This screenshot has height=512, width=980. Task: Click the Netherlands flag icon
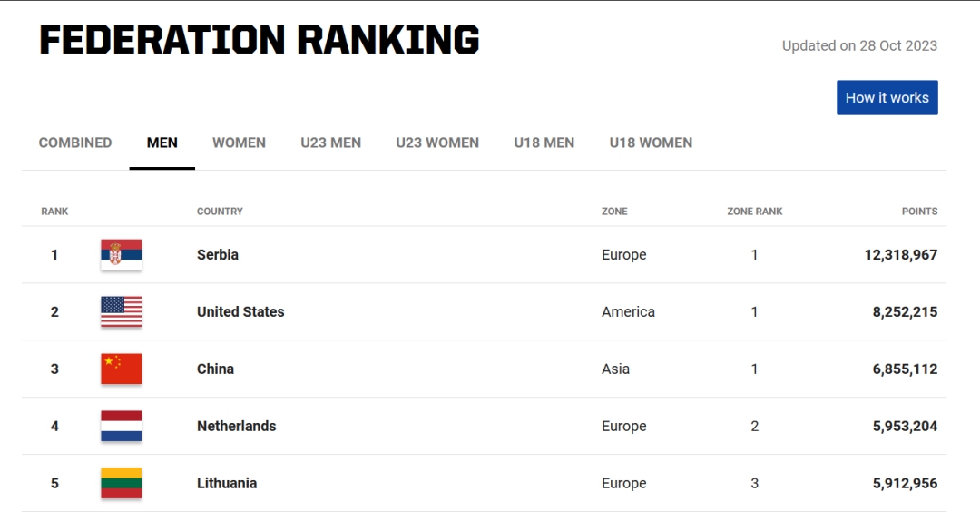pos(121,427)
